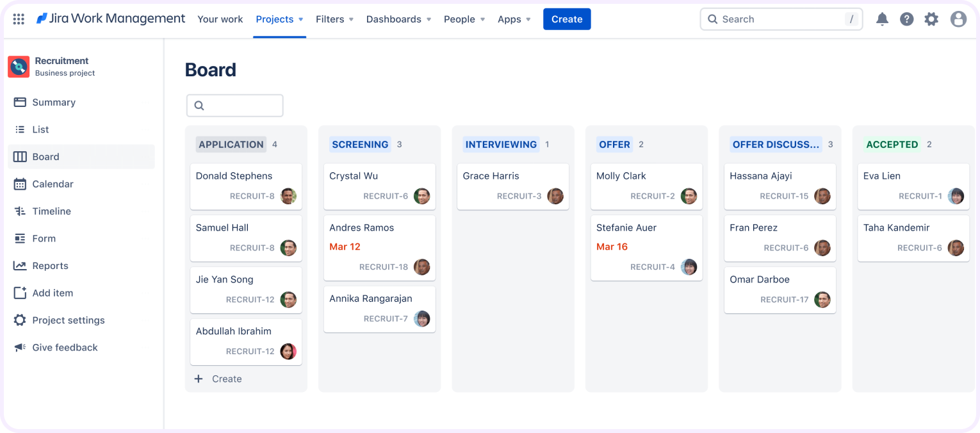The image size is (980, 433).
Task: Click the assignee avatar on Abdullah Ibrahim card
Action: [x=288, y=351]
